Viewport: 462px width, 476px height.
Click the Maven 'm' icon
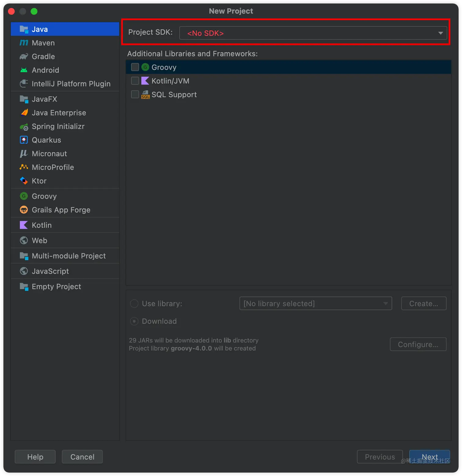pyautogui.click(x=24, y=43)
